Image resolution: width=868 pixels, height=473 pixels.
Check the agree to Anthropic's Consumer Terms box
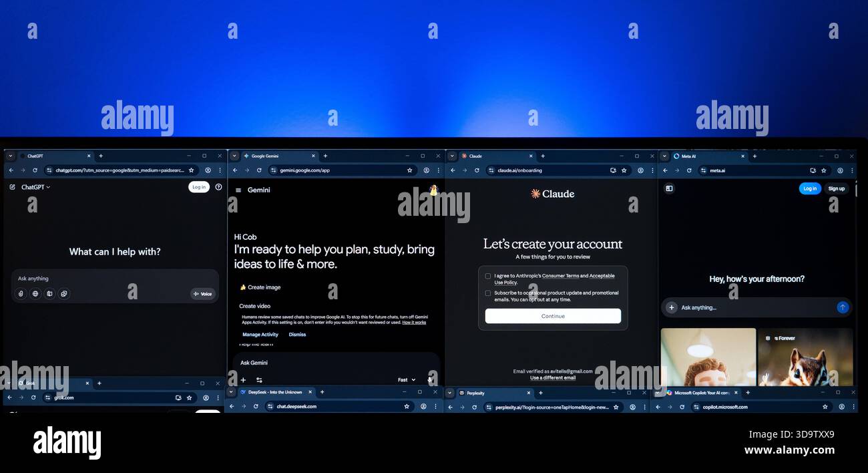(488, 276)
